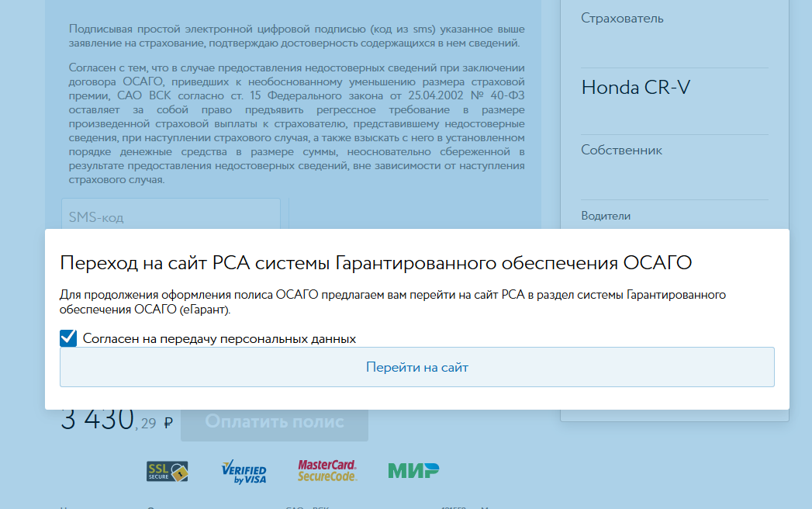Click the paragraph starting 'Согласен с тем'
This screenshot has width=812, height=509.
296,124
